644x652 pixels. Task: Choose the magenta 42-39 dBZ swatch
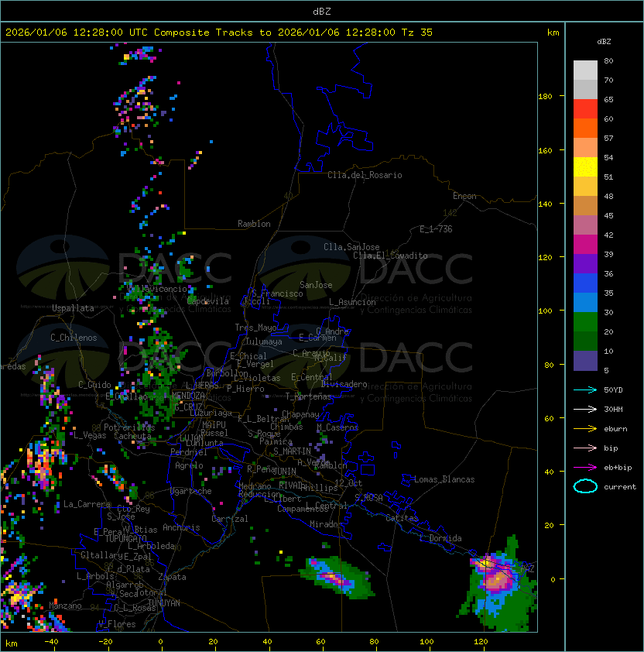pos(585,245)
